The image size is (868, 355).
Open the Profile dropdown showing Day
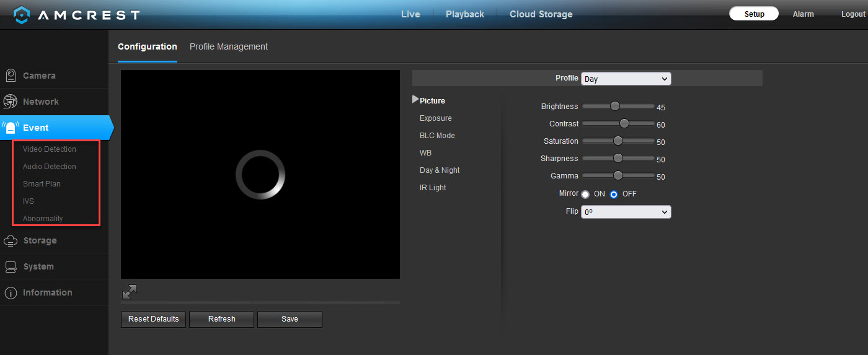tap(626, 79)
